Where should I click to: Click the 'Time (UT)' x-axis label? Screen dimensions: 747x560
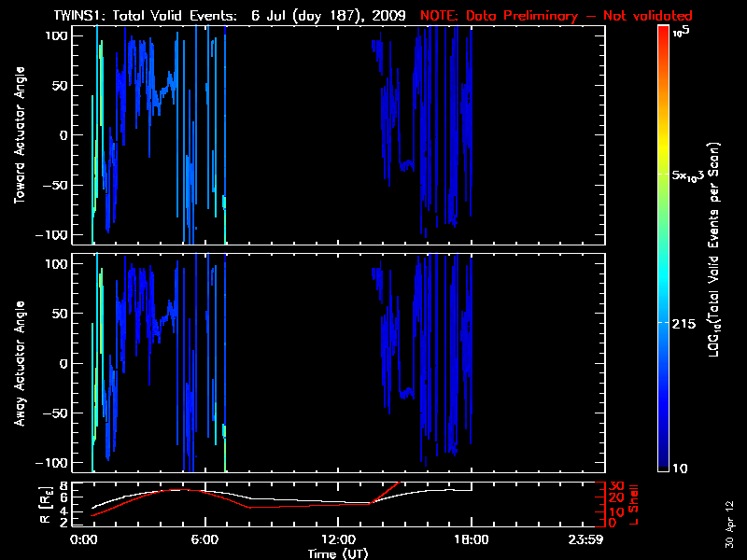tap(338, 553)
